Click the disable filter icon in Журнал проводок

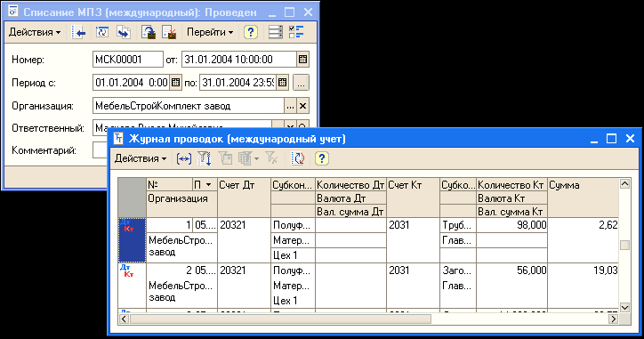click(x=271, y=158)
